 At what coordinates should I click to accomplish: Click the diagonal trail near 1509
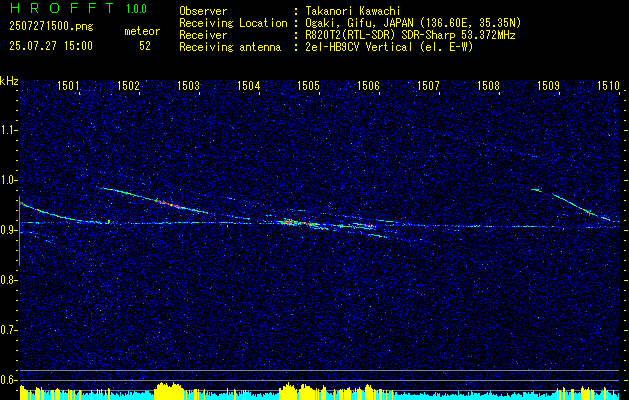tap(580, 207)
